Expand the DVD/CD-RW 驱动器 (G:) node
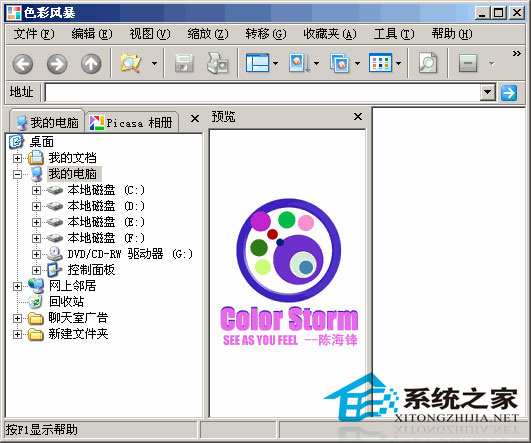The height and width of the screenshot is (443, 531). tap(36, 254)
